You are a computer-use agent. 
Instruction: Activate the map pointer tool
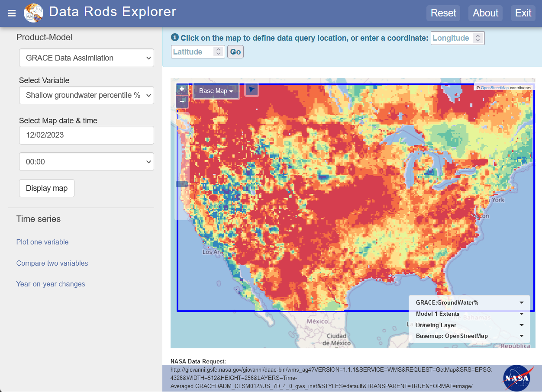252,90
